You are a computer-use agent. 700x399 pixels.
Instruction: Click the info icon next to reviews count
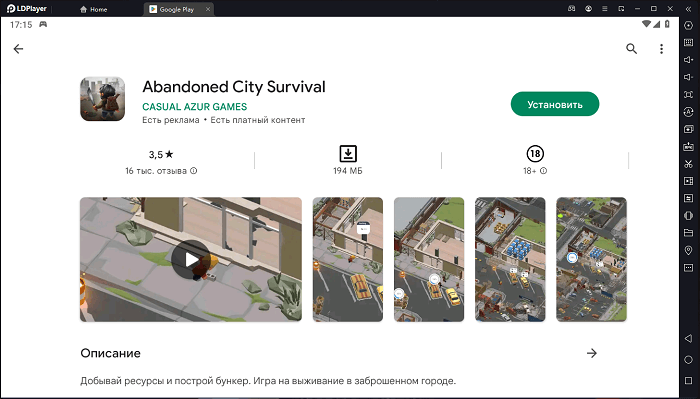[x=194, y=170]
